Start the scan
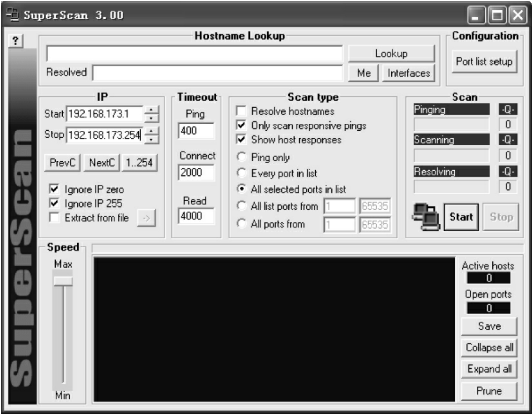The image size is (532, 414). (461, 217)
